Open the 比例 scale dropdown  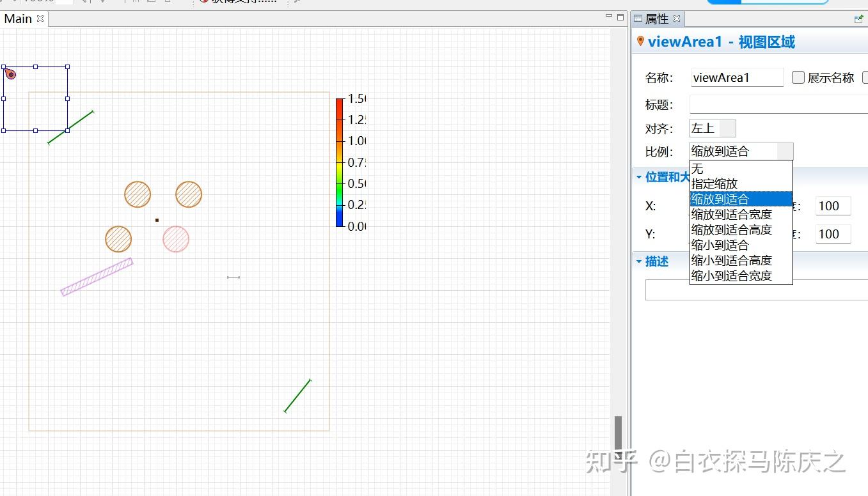[741, 151]
